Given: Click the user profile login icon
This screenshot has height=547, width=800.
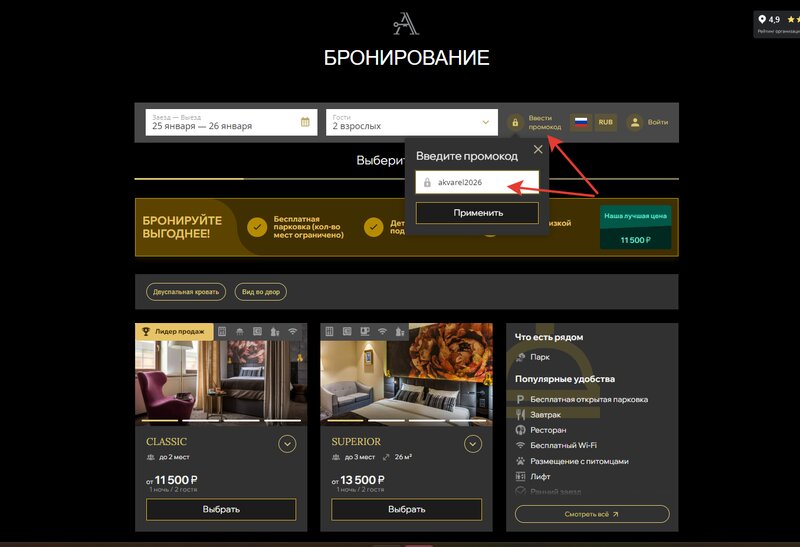Looking at the screenshot, I should (x=635, y=122).
